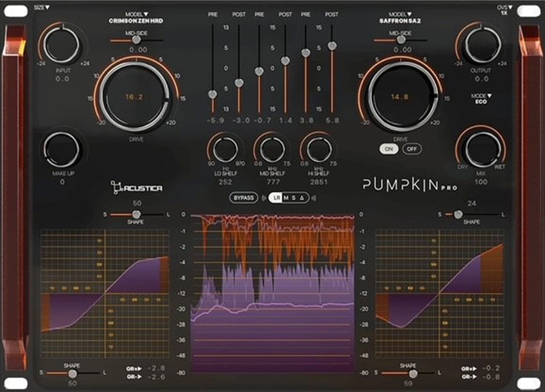
Task: Open the OVS oversampling dropdown
Action: tap(503, 6)
